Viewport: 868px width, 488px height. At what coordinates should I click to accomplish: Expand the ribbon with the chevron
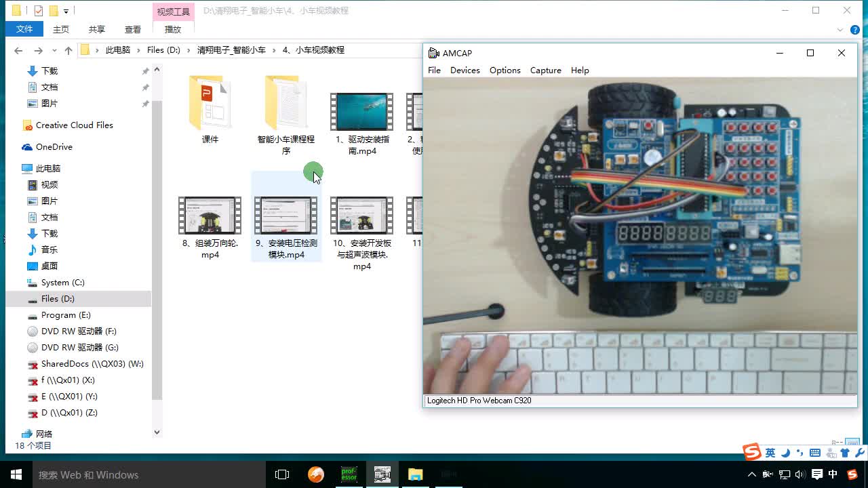[840, 30]
